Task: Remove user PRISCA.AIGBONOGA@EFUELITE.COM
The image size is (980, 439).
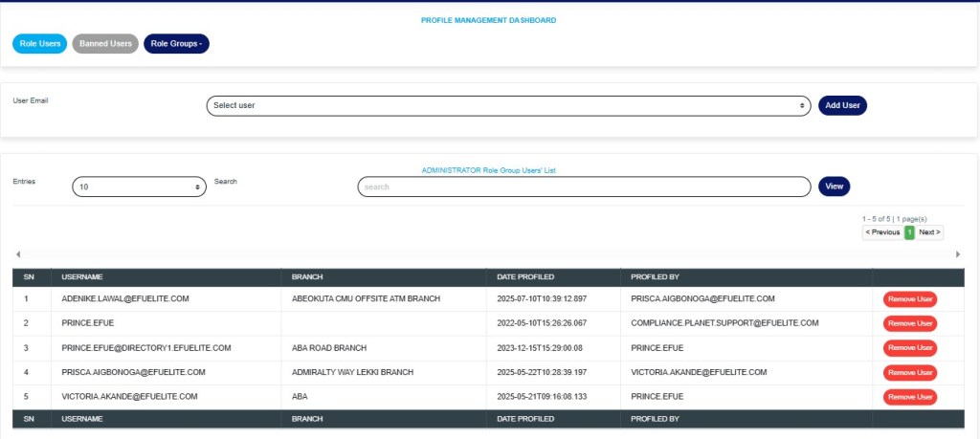Action: point(909,372)
